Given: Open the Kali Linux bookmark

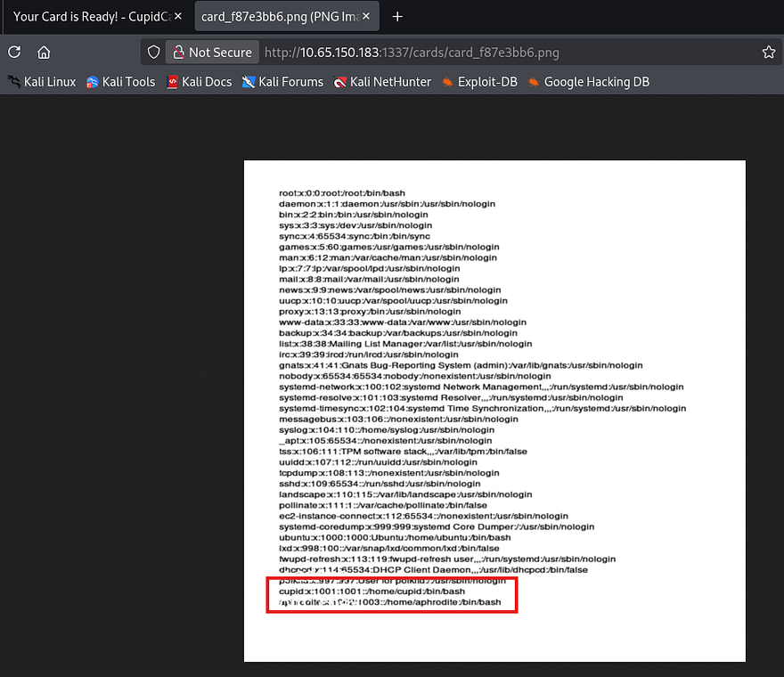Looking at the screenshot, I should [42, 82].
